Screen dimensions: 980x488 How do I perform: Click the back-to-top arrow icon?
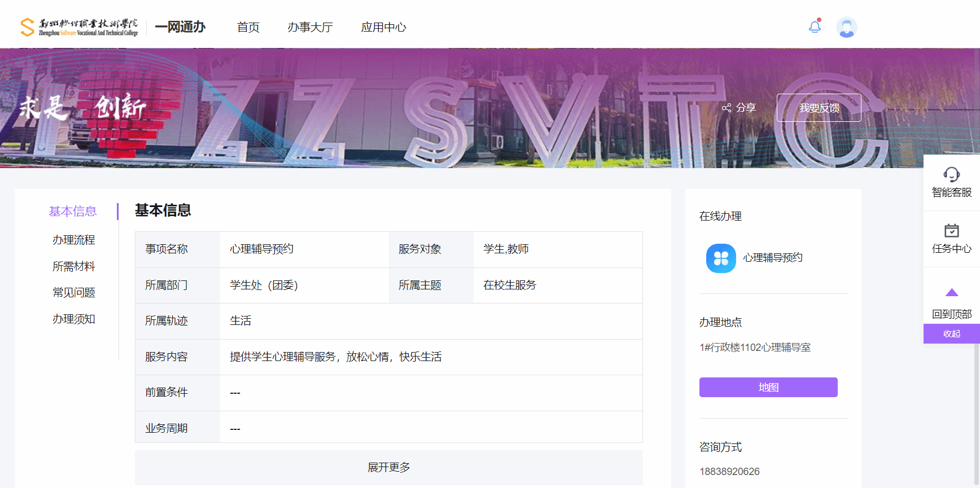(951, 292)
